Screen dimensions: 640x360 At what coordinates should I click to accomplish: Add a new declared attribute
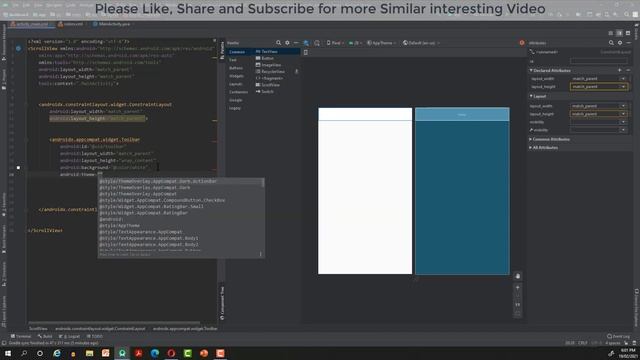(x=620, y=70)
